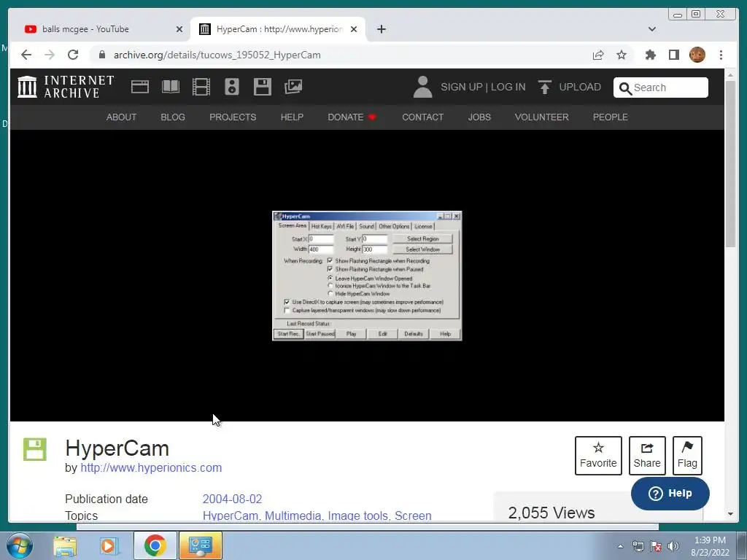Open a new Chrome tab
Viewport: 747px width, 560px height.
381,29
